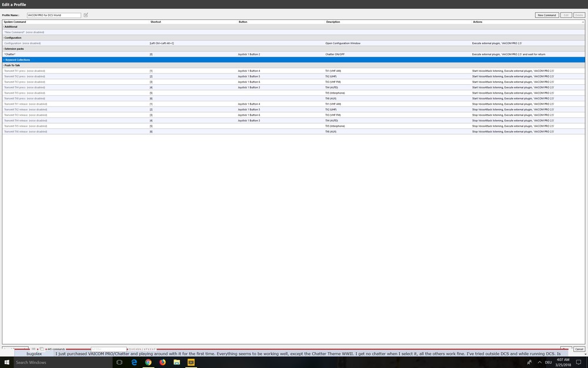
Task: Select the Transmit TX2 release row
Action: pos(293,110)
